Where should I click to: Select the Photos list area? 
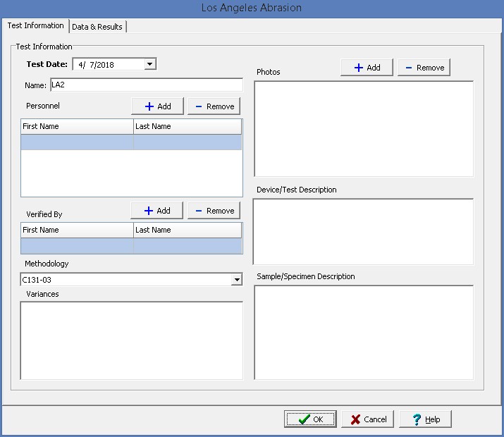(363, 129)
